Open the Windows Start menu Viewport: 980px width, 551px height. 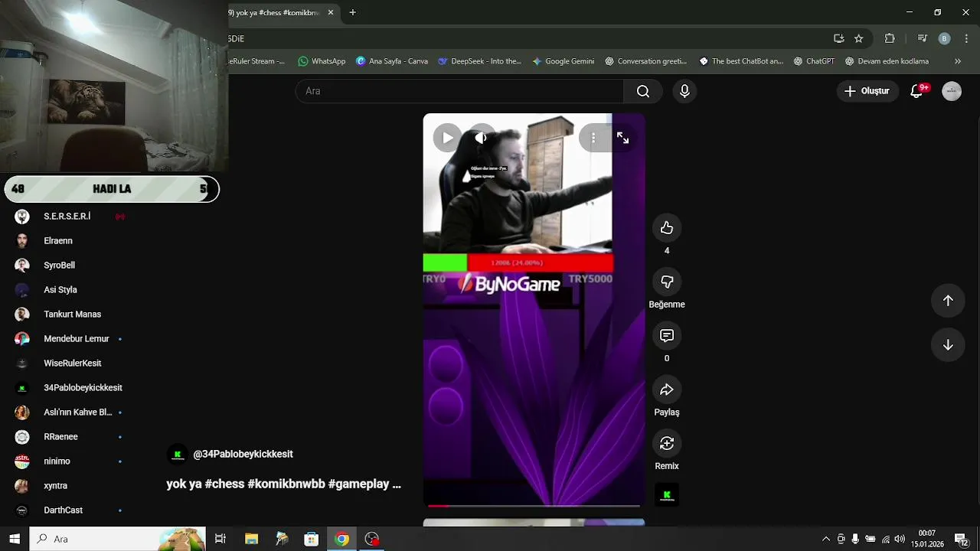click(15, 539)
